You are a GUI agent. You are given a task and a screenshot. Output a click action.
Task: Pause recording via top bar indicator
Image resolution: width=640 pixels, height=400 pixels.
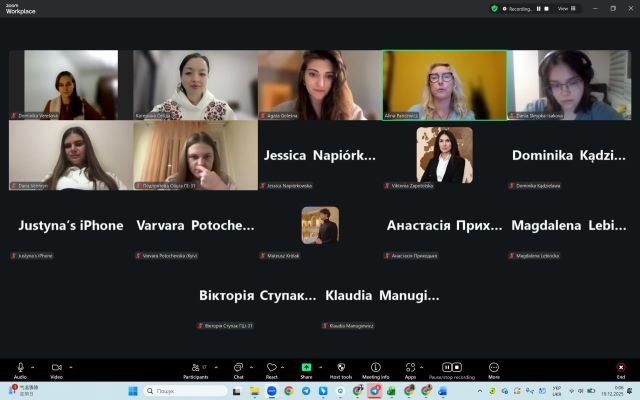(538, 8)
